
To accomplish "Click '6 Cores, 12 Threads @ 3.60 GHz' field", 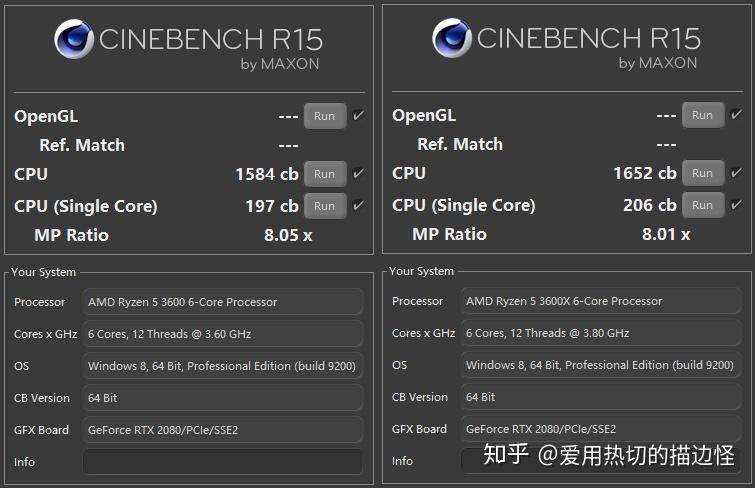I will (222, 334).
